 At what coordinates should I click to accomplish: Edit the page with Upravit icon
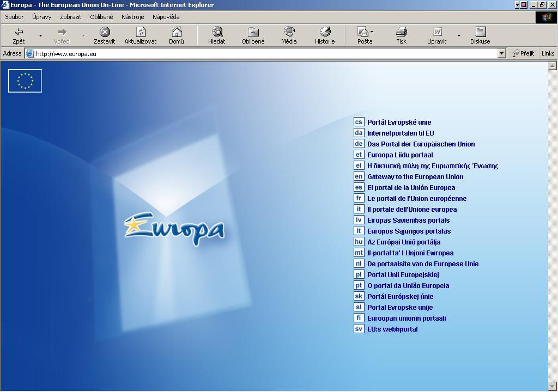click(x=438, y=32)
